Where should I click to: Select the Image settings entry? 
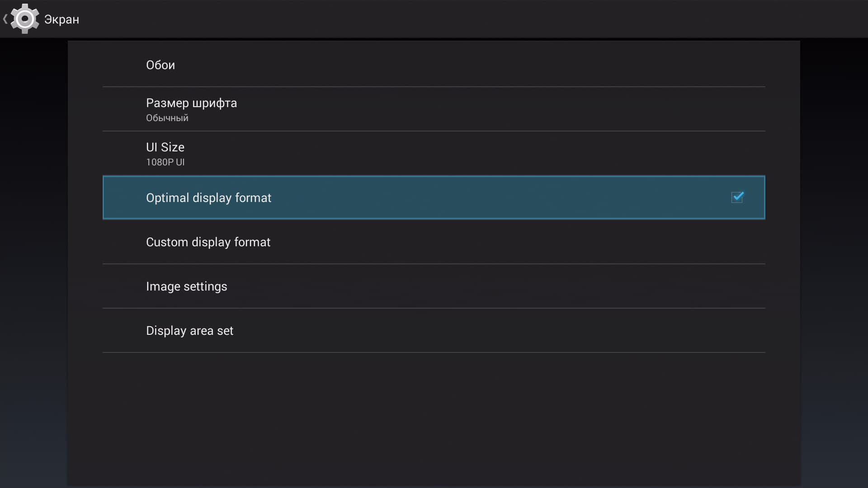click(433, 286)
